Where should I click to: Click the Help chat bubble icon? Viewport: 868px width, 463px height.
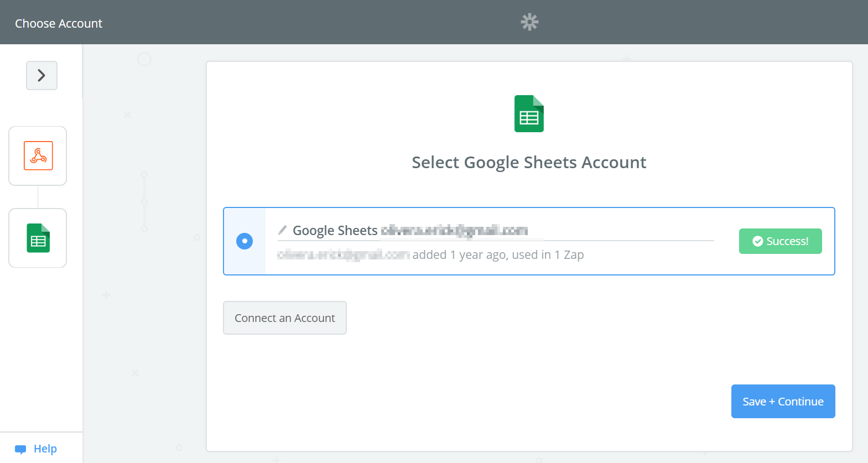[20, 449]
